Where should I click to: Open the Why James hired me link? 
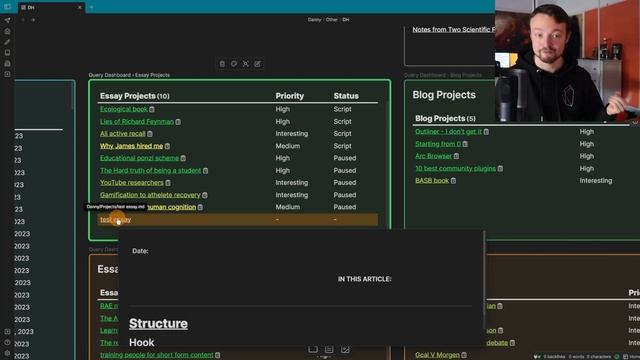pyautogui.click(x=131, y=146)
